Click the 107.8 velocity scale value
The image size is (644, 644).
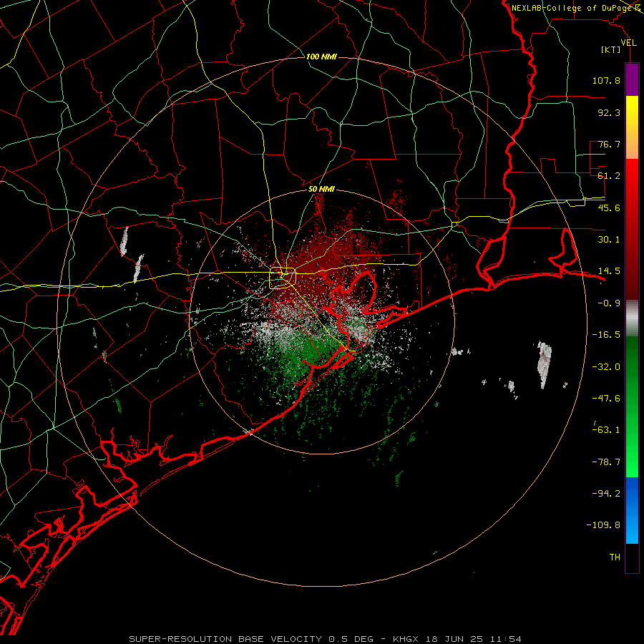(x=606, y=80)
